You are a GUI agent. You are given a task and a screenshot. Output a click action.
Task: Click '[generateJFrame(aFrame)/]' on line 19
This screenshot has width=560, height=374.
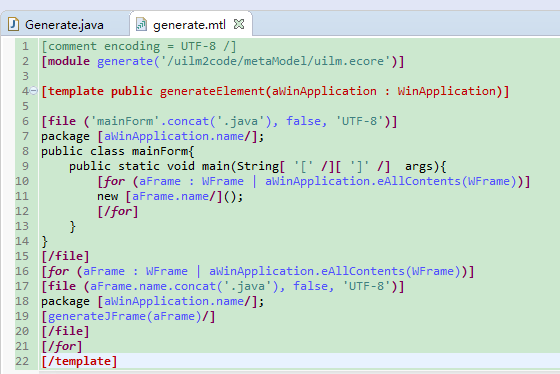pyautogui.click(x=128, y=316)
